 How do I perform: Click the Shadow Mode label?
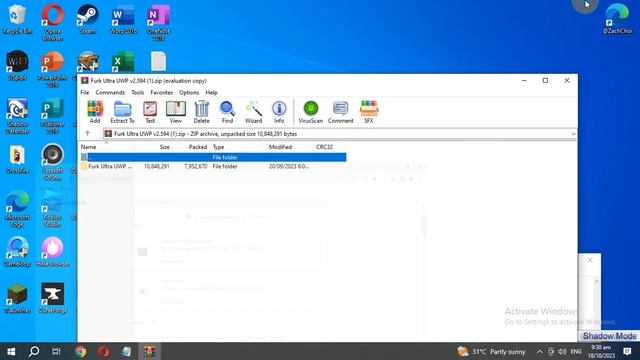(609, 336)
